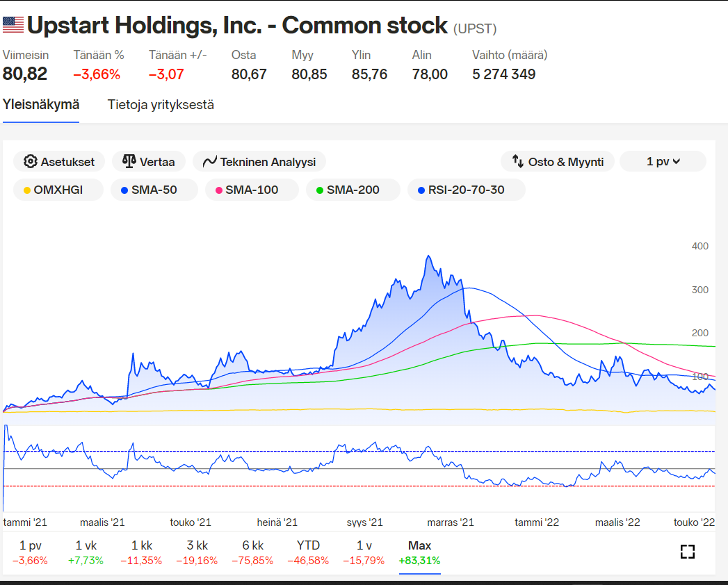Viewport: 728px width, 585px height.
Task: Click the pink SMA-100 color dot
Action: 219,190
